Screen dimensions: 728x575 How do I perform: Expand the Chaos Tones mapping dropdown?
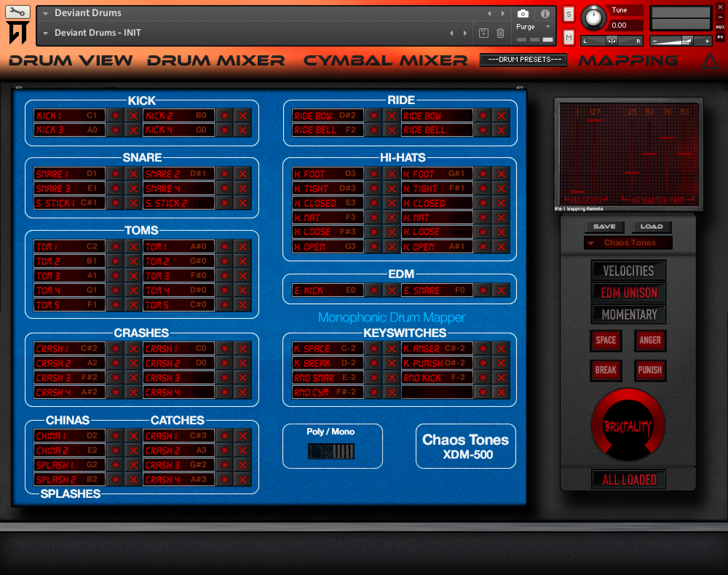[628, 243]
